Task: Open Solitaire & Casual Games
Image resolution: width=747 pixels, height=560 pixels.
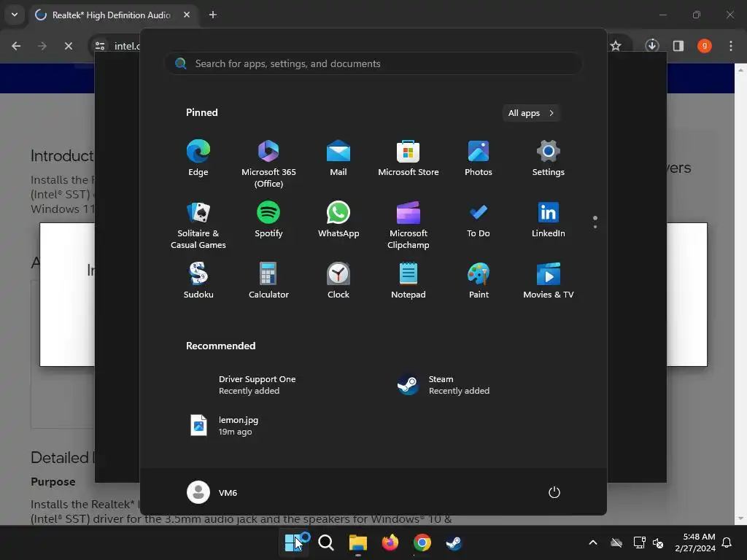Action: [198, 226]
